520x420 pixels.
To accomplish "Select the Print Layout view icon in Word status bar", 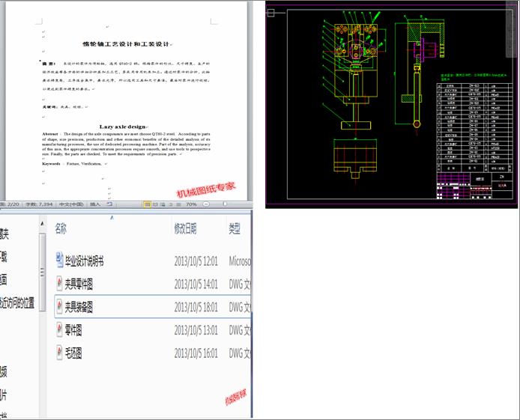I will pos(148,204).
